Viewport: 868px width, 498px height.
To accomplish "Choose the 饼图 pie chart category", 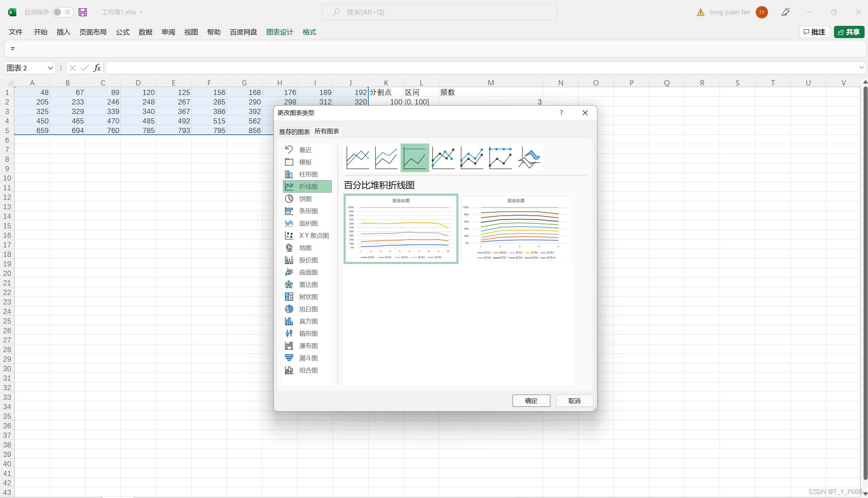I will 307,199.
